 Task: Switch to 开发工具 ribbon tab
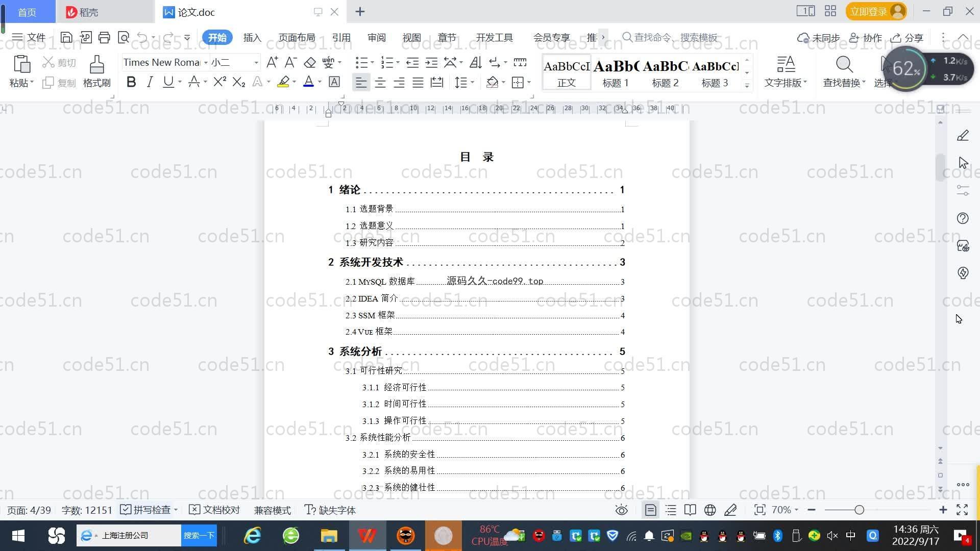click(x=494, y=37)
